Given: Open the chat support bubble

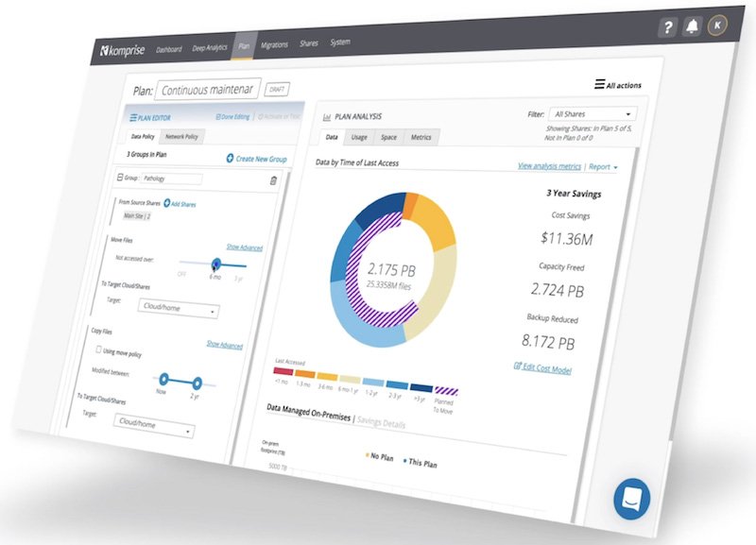Looking at the screenshot, I should click(x=631, y=499).
